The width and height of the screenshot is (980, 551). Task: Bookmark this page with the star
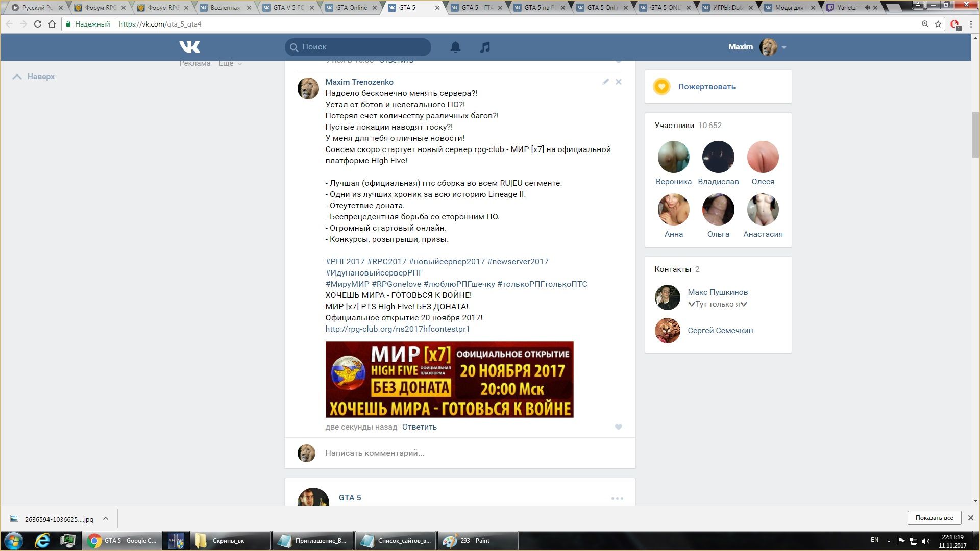coord(938,24)
